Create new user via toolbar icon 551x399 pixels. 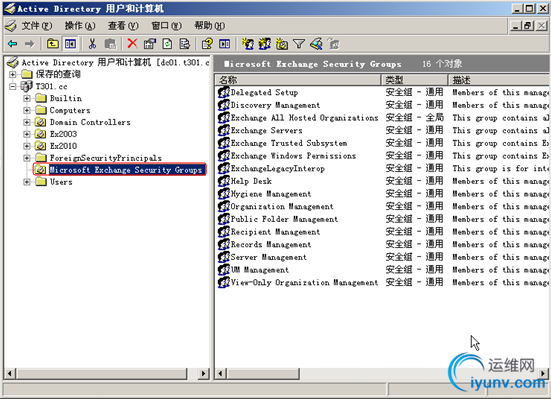tap(248, 44)
